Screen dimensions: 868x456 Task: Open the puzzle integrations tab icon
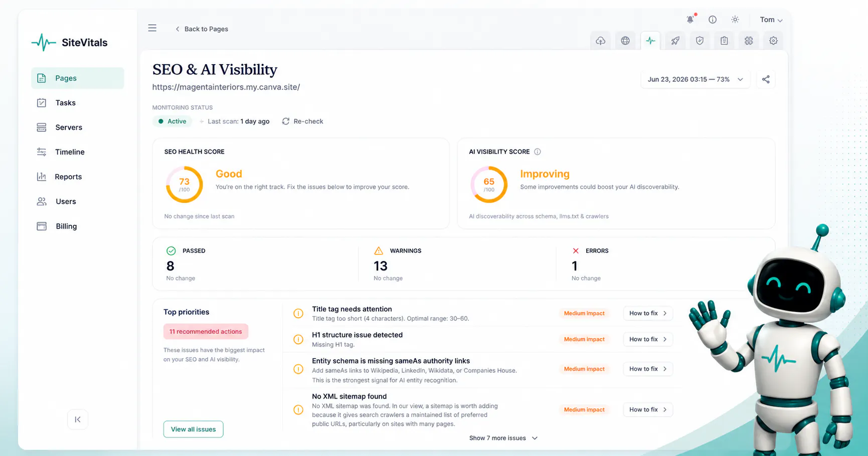click(x=749, y=41)
